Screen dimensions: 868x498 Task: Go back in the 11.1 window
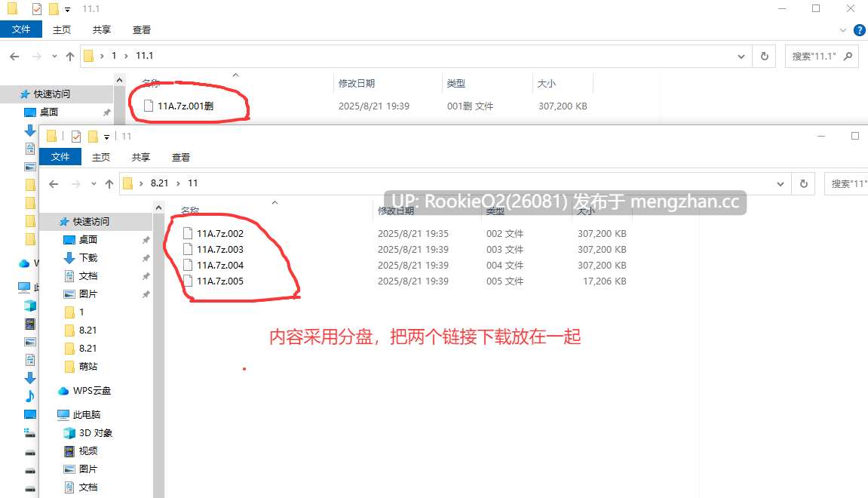point(14,56)
